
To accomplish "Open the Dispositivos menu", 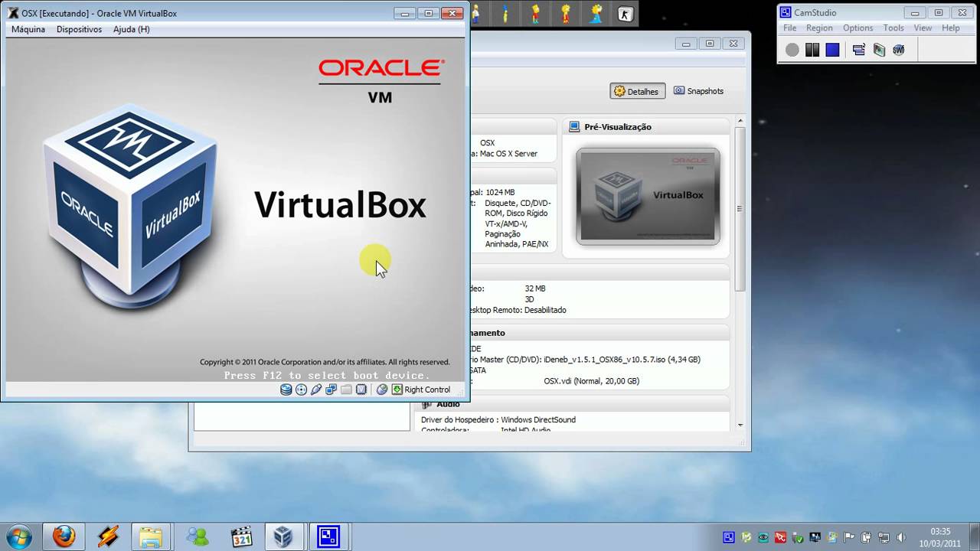I will 79,29.
